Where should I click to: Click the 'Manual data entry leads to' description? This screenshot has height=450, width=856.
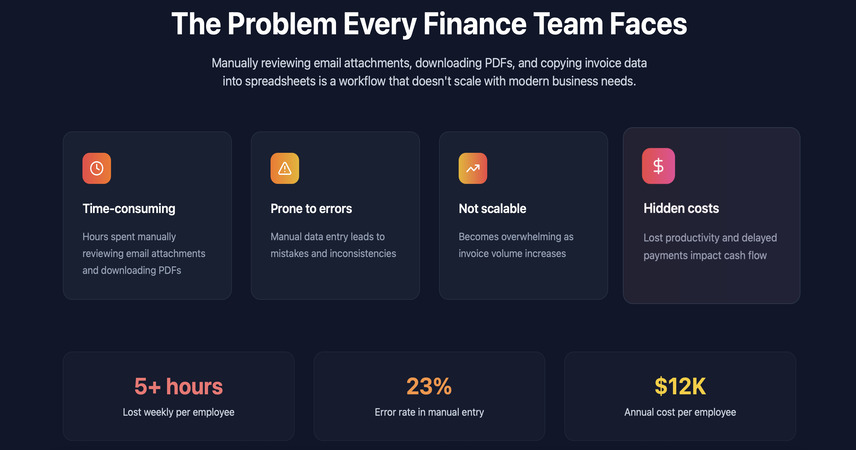pos(333,245)
